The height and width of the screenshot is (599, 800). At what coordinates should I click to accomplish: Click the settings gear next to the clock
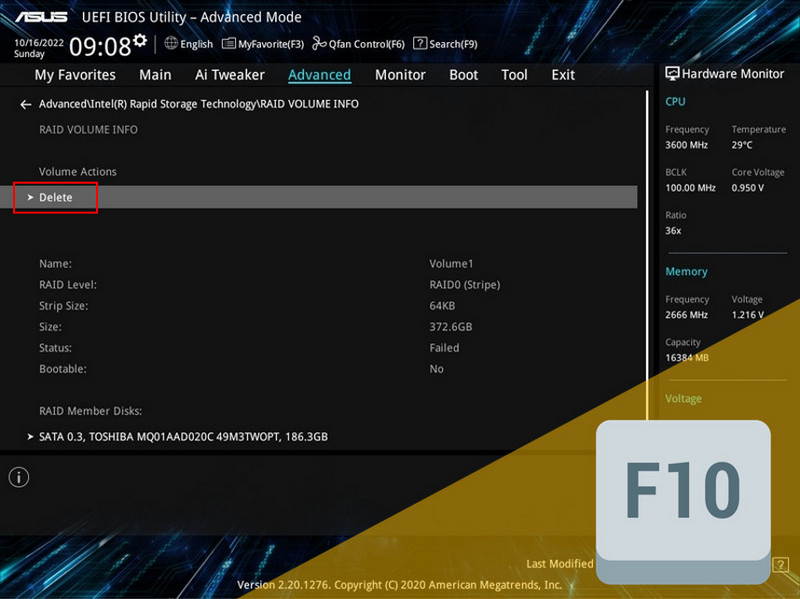(140, 41)
